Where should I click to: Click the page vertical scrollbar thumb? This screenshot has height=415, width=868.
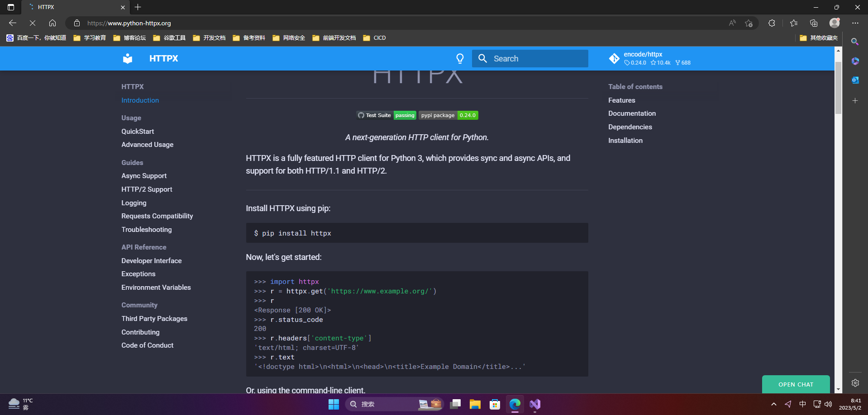click(838, 88)
